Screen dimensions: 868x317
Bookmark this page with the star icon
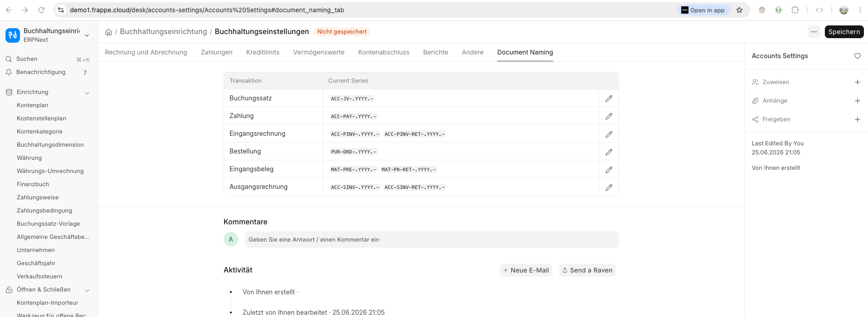coord(739,10)
